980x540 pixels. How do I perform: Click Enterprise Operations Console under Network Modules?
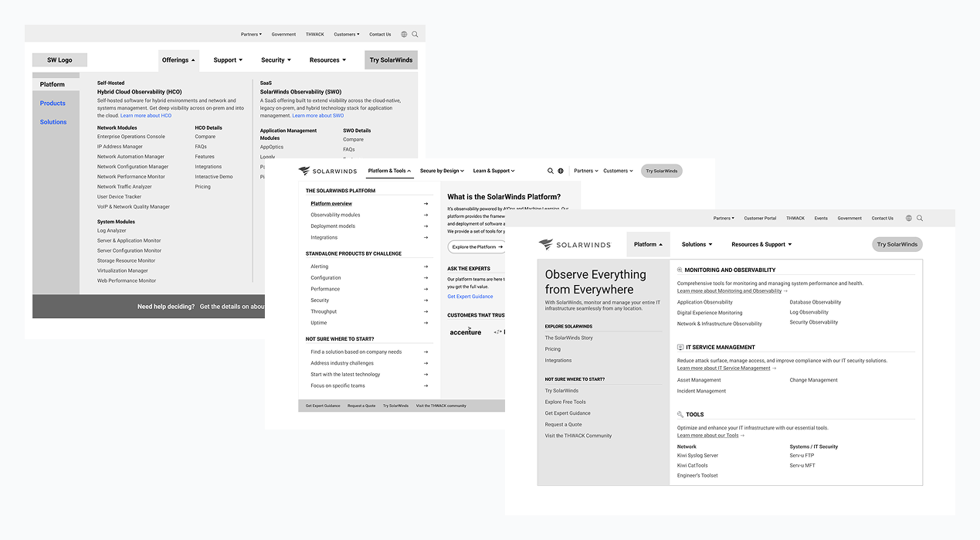point(131,137)
